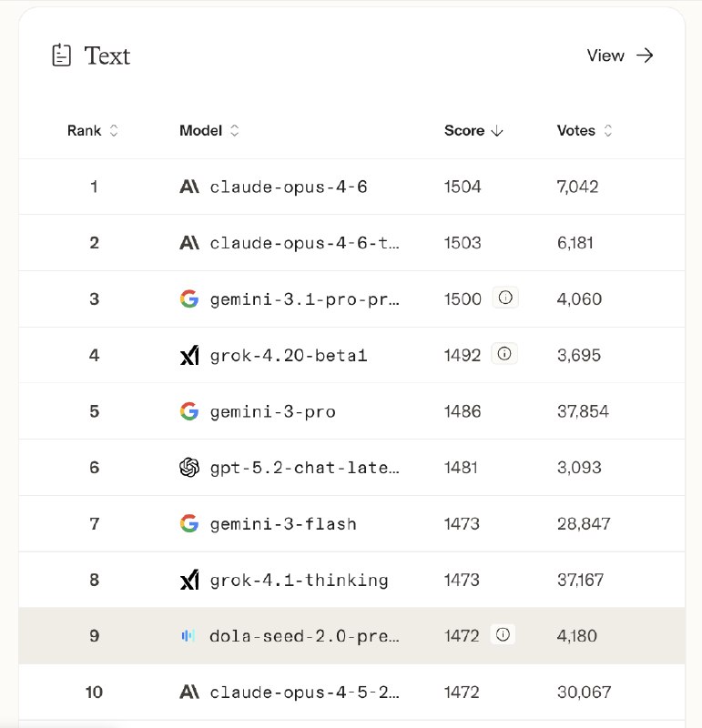Viewport: 702px width, 728px height.
Task: Click the claude-opus-4-6-t… model name
Action: (304, 243)
